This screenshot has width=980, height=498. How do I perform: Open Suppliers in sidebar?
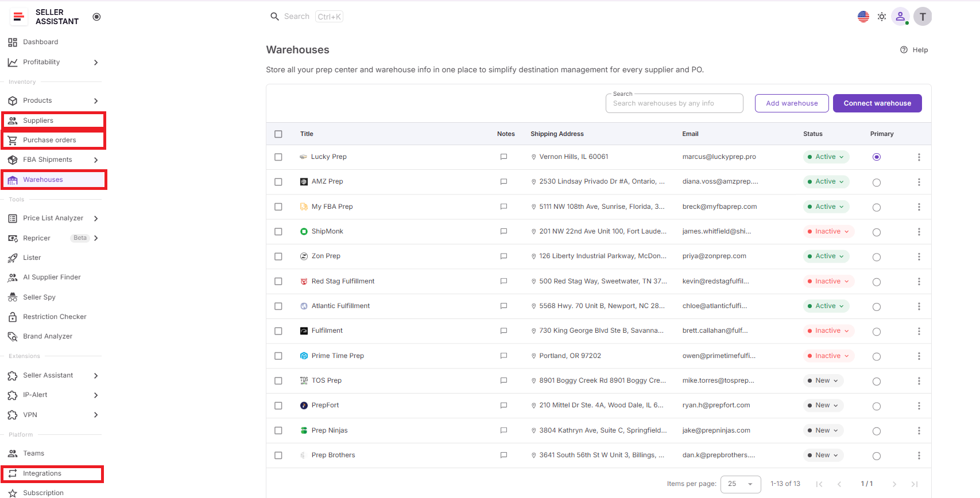point(54,120)
